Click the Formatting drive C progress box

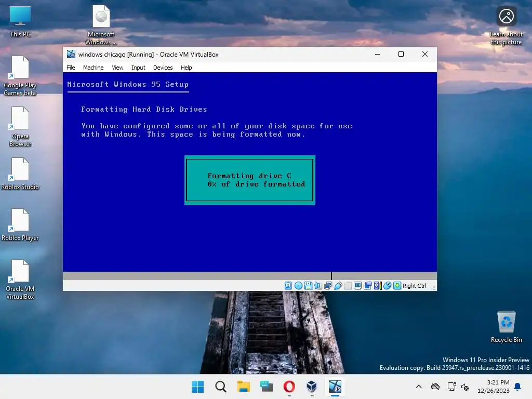click(250, 180)
